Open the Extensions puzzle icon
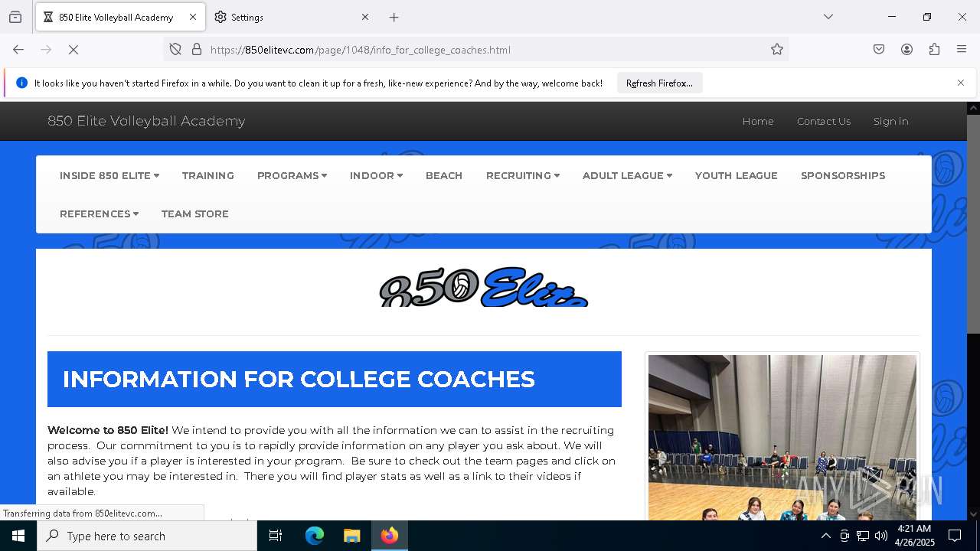980x551 pixels. pyautogui.click(x=934, y=50)
